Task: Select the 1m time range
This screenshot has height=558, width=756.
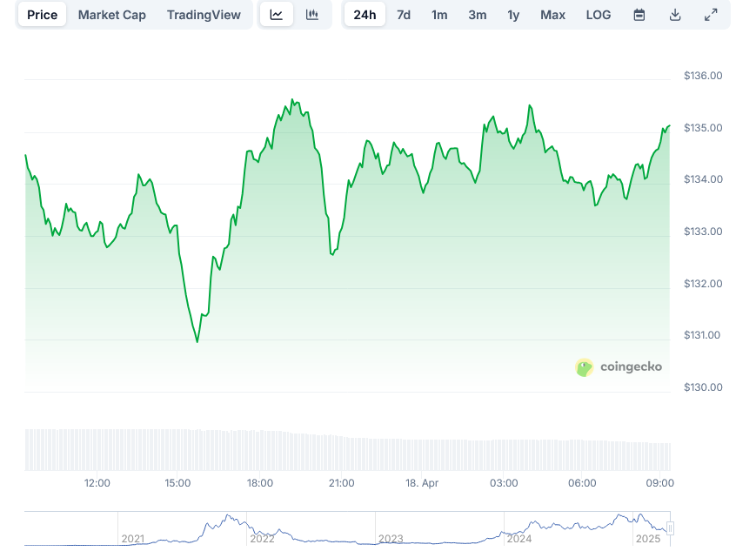Action: [439, 15]
